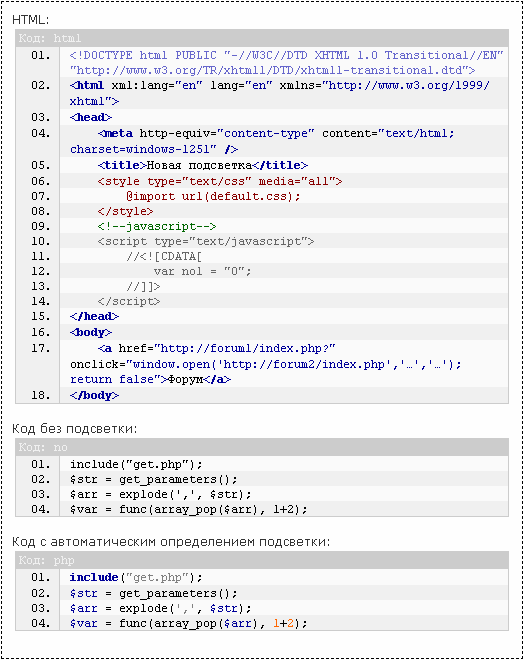Click the red @import url(default.css) line
The width and height of the screenshot is (524, 660).
[x=213, y=197]
